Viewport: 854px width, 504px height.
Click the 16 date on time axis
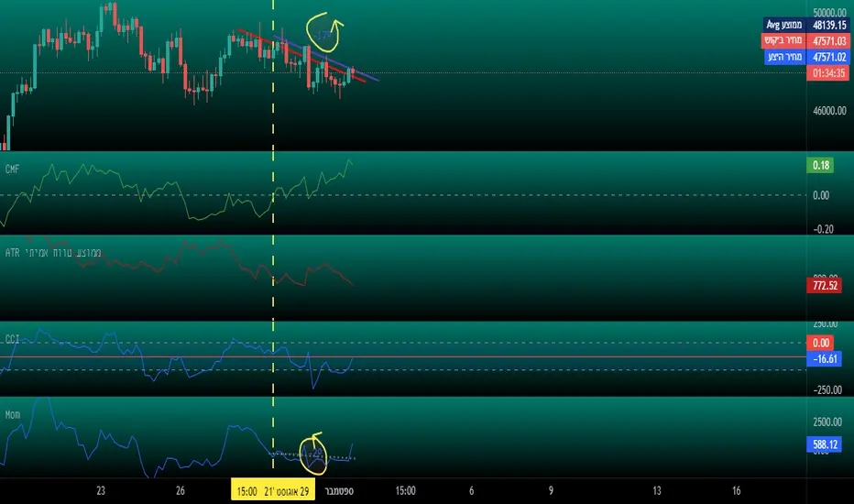737,491
